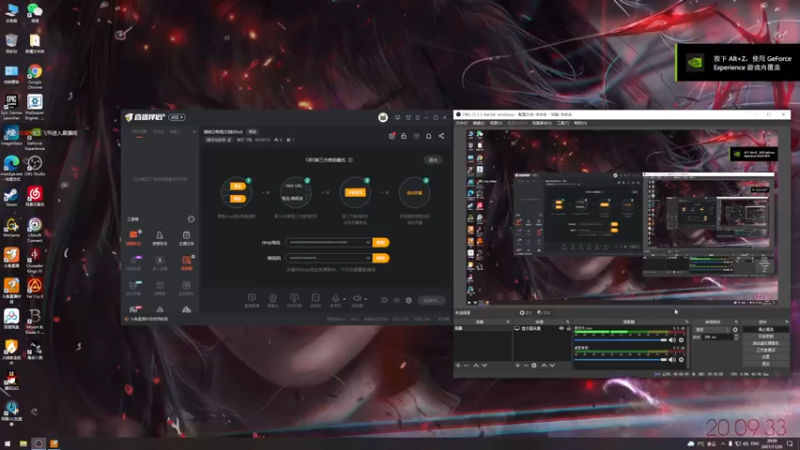Move scene down in OBS scenes toolbar
800x450 pixels.
(x=484, y=365)
